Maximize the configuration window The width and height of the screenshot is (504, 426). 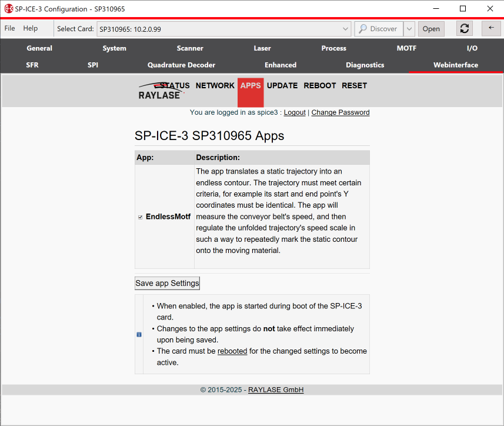tap(463, 9)
